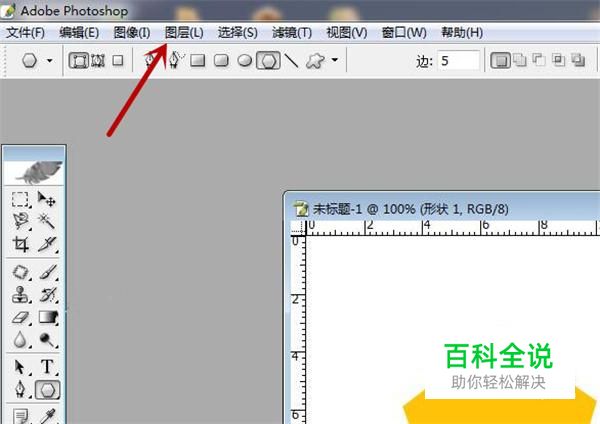Open the 图像(I) menu
600x424 pixels.
coord(132,33)
